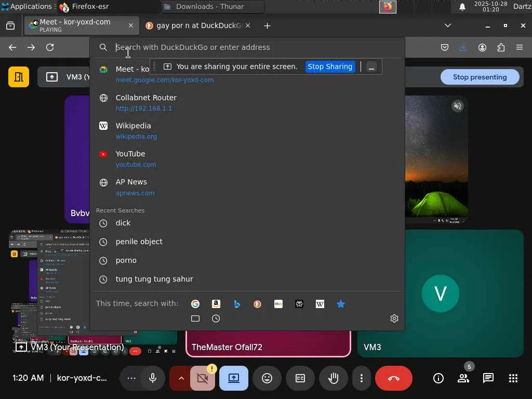The width and height of the screenshot is (532, 399).
Task: Search this time with Bing
Action: pos(237,304)
